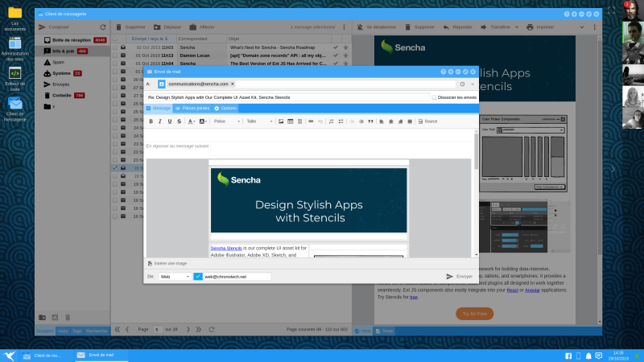Screen dimensions: 644x362
Task: Insert a table in the message
Action: click(x=291, y=121)
